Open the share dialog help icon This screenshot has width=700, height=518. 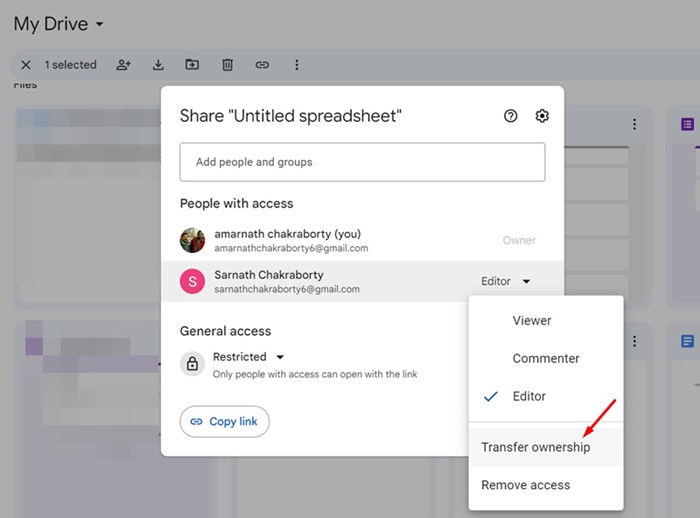coord(510,116)
